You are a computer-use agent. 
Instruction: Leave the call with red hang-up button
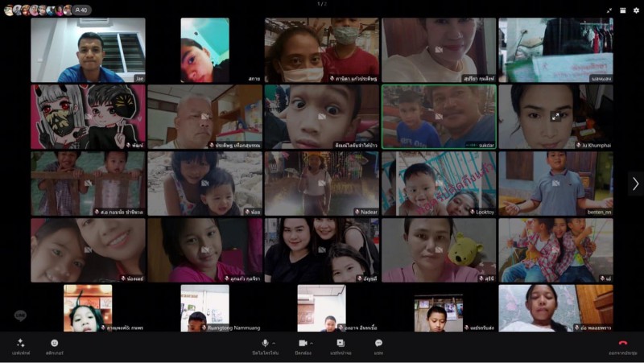pos(622,343)
